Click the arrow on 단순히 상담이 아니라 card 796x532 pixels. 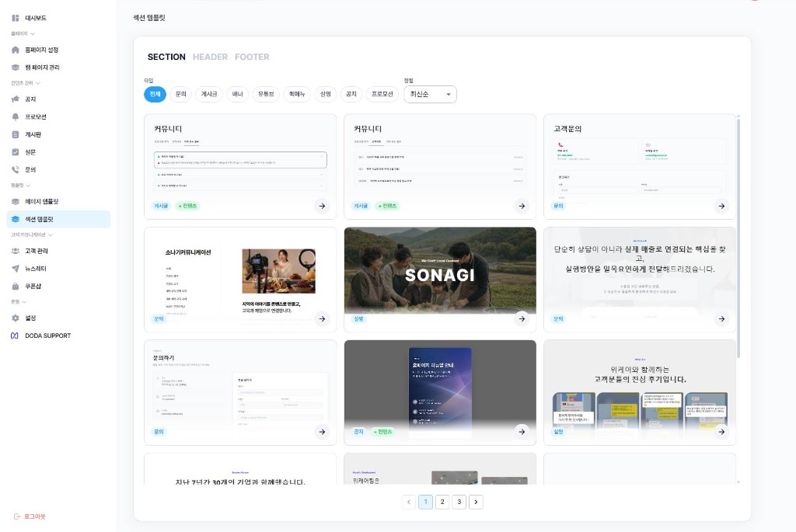click(x=721, y=319)
